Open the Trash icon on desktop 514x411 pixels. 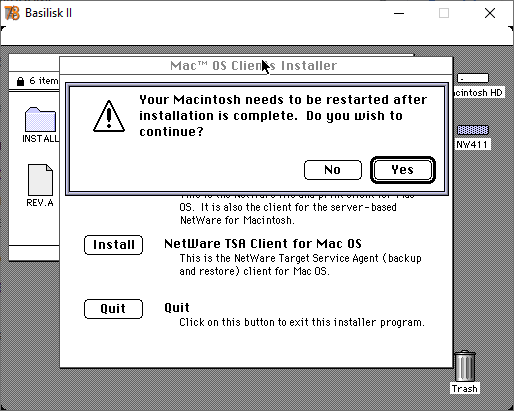[465, 366]
